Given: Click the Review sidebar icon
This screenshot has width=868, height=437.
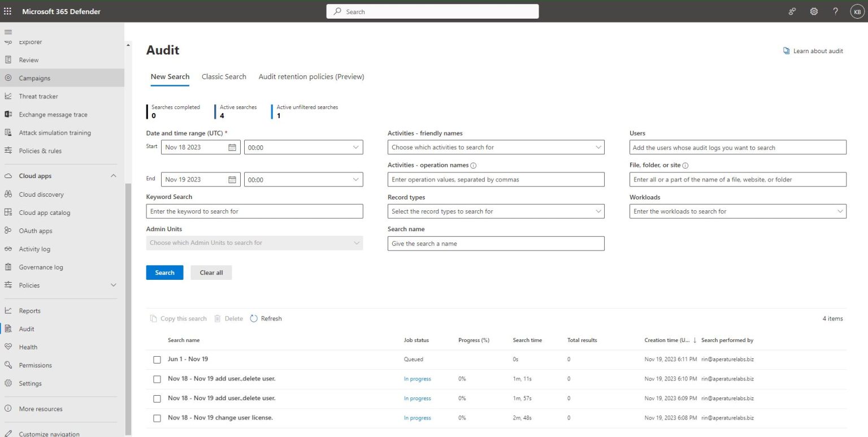Looking at the screenshot, I should pos(8,60).
